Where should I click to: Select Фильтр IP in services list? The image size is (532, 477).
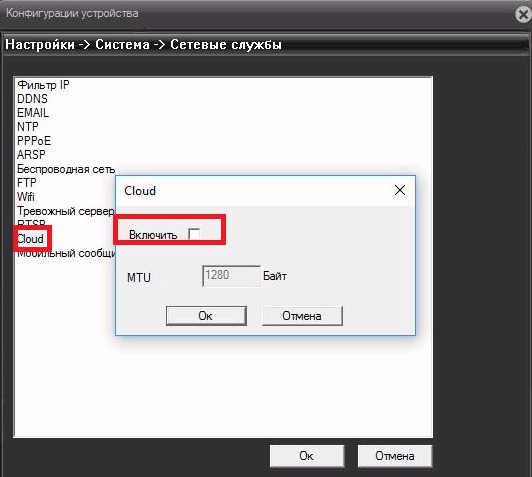tap(43, 84)
